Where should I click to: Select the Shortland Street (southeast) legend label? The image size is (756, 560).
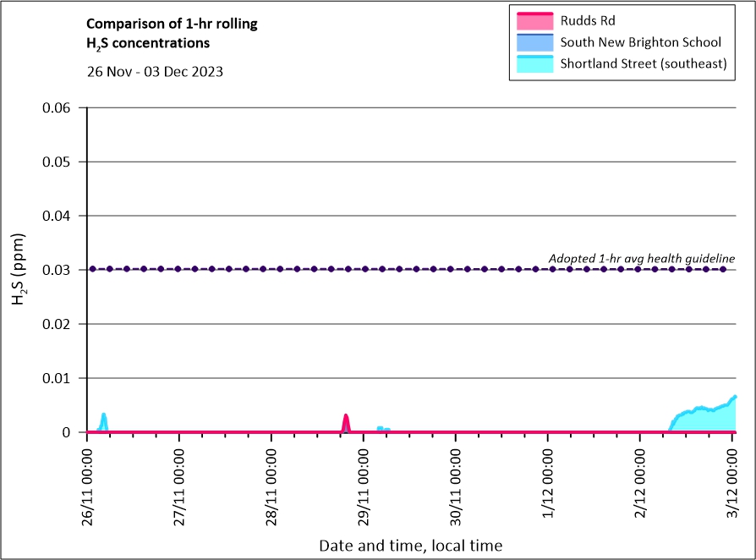pyautogui.click(x=644, y=63)
